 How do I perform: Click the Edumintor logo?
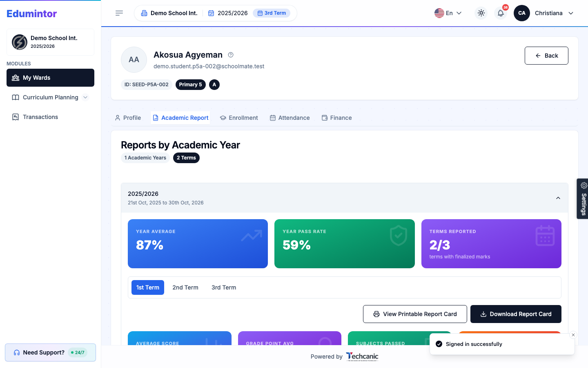pyautogui.click(x=32, y=13)
